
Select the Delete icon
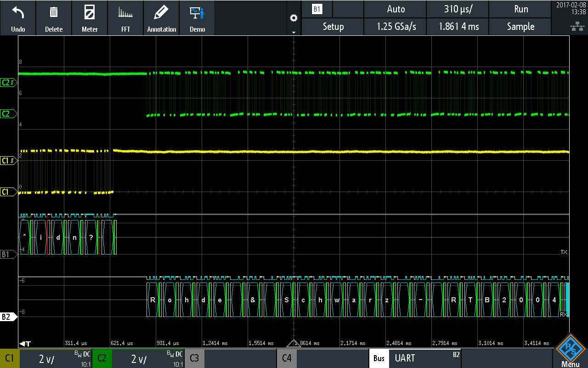point(54,18)
